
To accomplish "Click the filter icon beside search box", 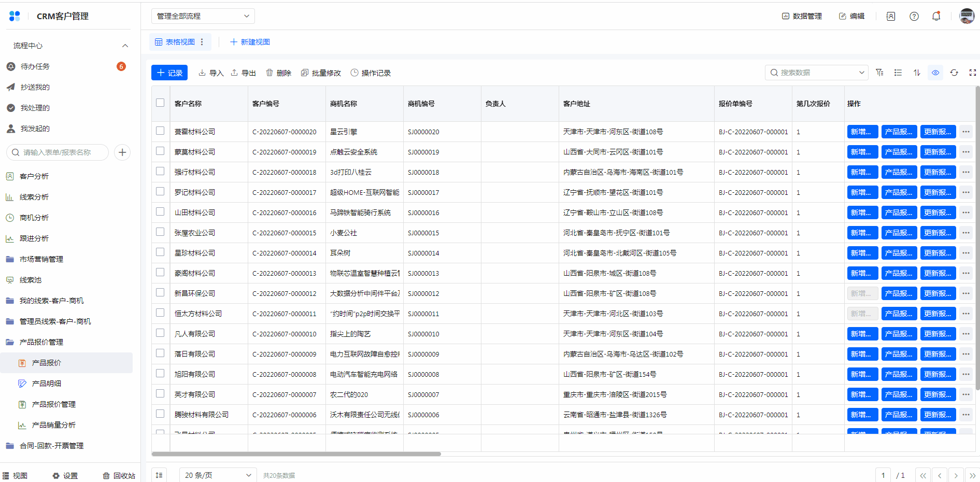I will [x=879, y=73].
